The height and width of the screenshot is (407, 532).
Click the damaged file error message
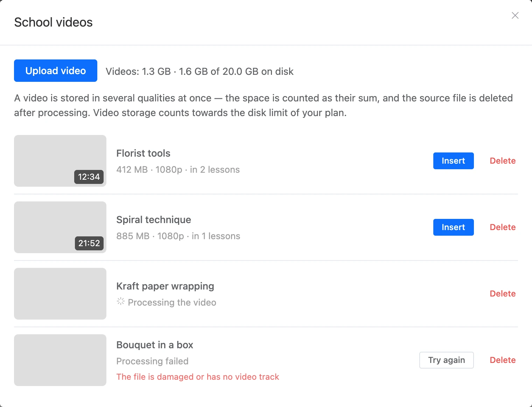tap(198, 377)
